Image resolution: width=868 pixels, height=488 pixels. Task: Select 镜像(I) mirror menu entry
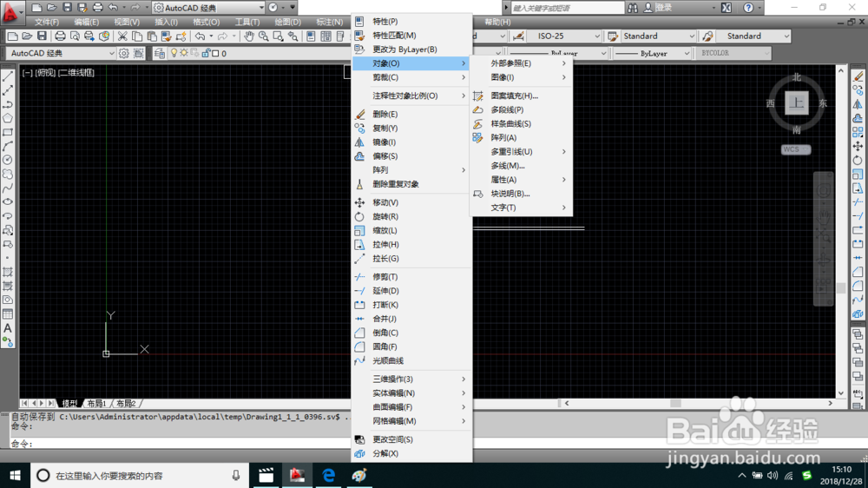pos(411,142)
